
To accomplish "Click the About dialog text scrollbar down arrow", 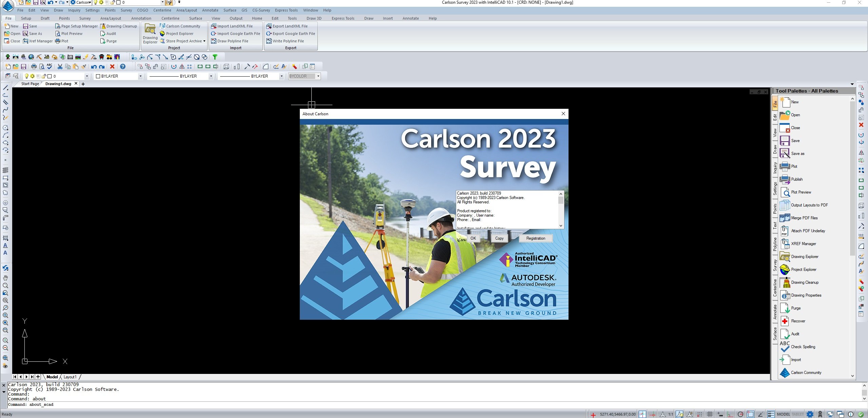I will pos(561,226).
